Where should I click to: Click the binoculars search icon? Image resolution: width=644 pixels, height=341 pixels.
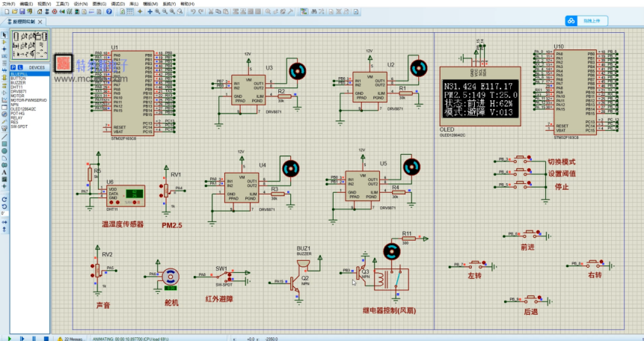pos(313,11)
